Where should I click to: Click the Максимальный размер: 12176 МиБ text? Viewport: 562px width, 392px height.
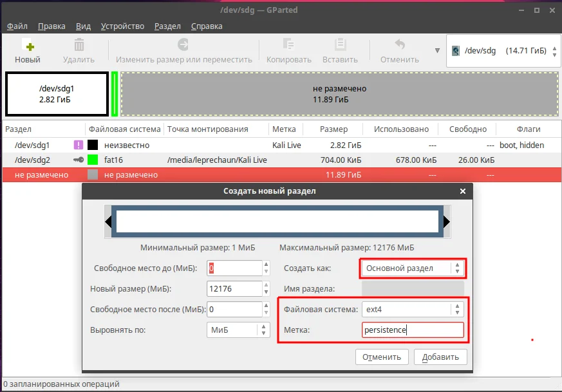pos(346,248)
